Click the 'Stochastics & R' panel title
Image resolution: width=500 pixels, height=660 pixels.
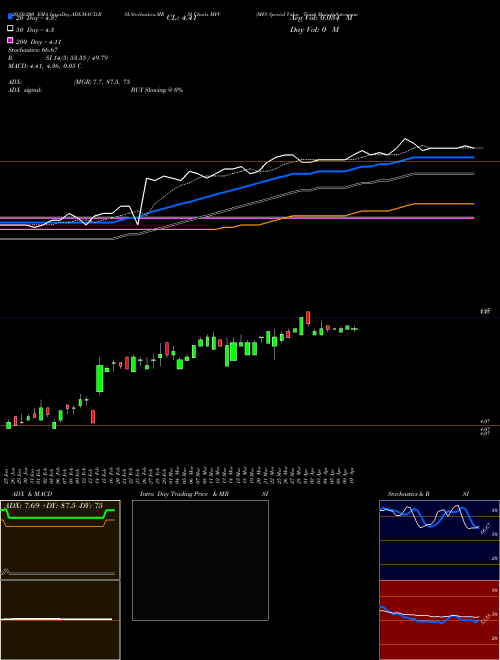[x=409, y=494]
